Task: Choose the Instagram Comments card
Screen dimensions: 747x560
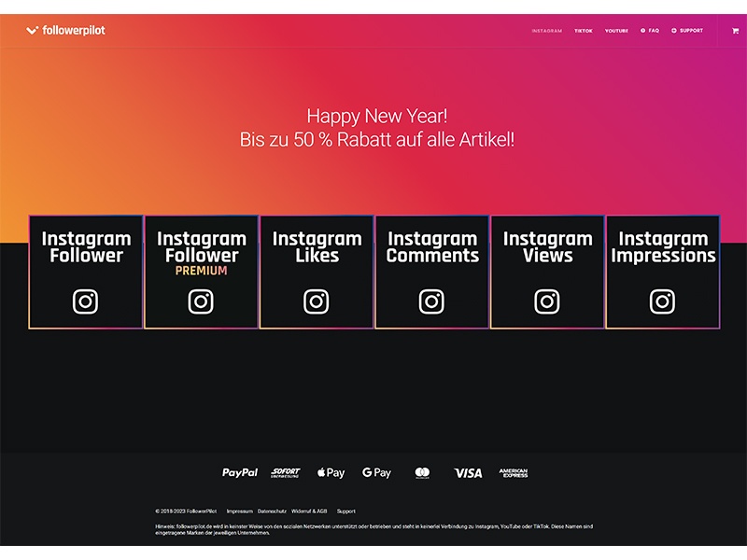Action: tap(432, 272)
